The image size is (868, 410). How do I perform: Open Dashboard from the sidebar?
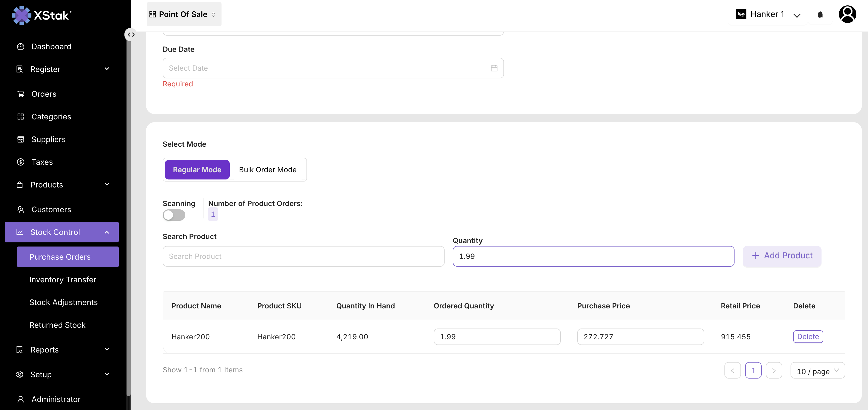(x=51, y=46)
